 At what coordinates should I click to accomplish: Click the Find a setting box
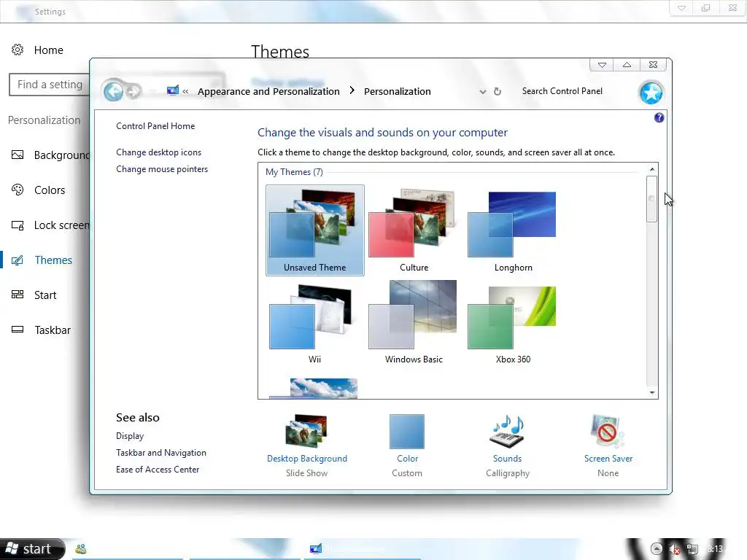click(x=50, y=85)
